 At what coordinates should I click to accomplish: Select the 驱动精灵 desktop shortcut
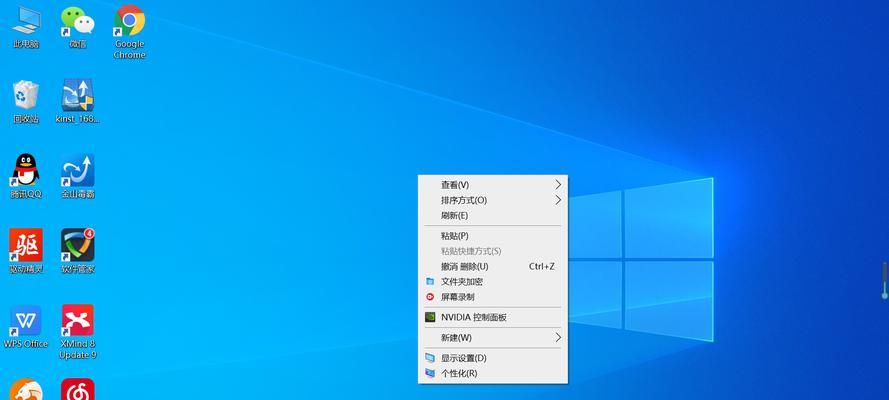coord(26,252)
